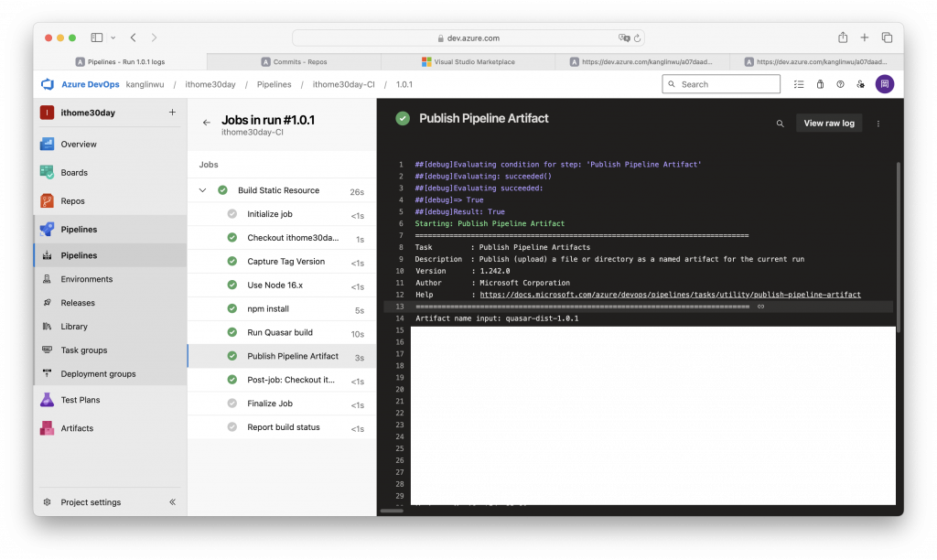Select the Use Node 16.x step
The height and width of the screenshot is (560, 937).
(x=282, y=285)
